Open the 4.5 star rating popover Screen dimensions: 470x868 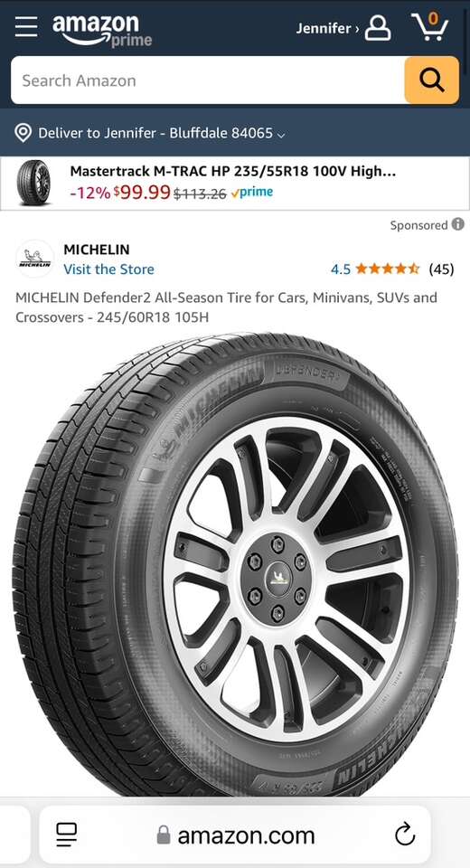375,269
